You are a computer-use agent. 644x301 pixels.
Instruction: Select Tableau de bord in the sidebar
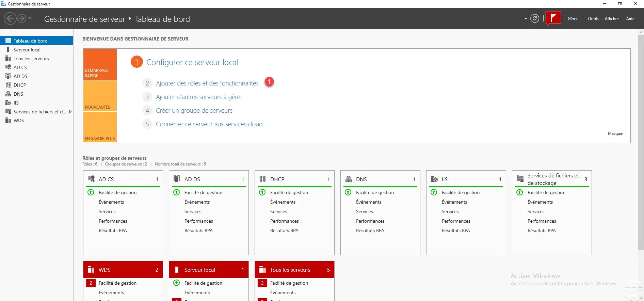[37, 41]
